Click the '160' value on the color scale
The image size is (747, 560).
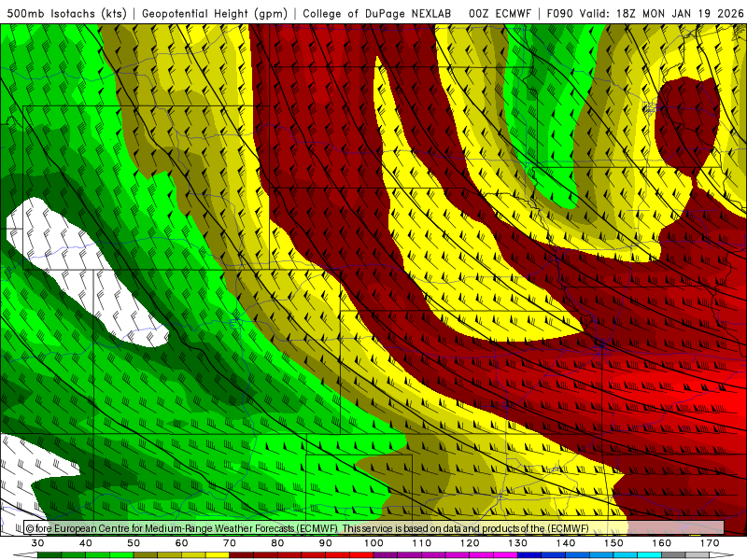click(x=662, y=543)
